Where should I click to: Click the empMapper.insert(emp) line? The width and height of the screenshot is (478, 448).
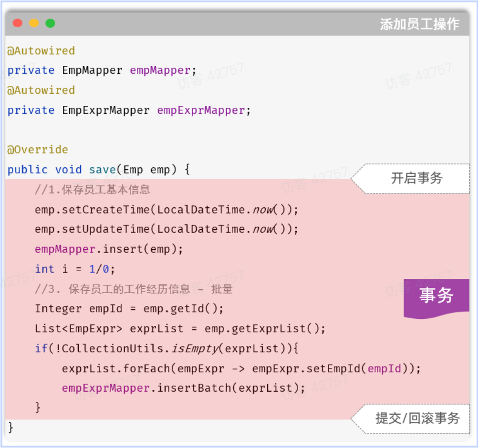[x=109, y=249]
